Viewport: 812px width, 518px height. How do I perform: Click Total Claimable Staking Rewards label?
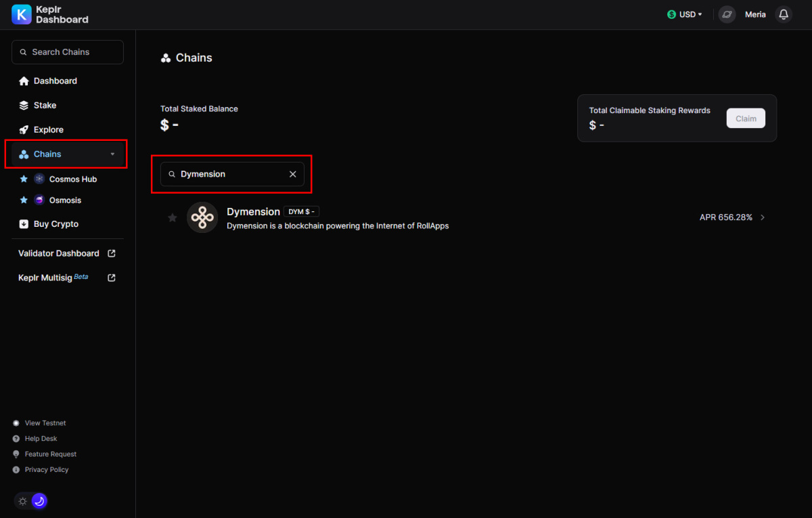click(x=650, y=110)
